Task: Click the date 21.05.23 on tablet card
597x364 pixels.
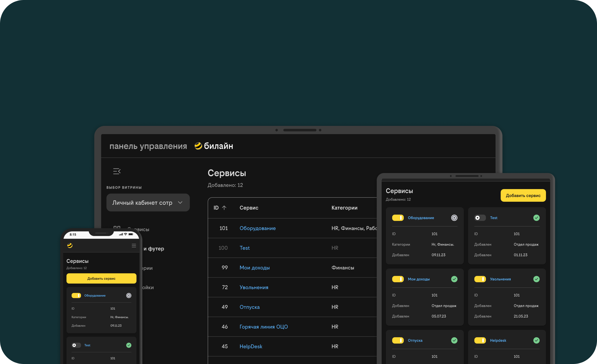Action: (x=521, y=316)
